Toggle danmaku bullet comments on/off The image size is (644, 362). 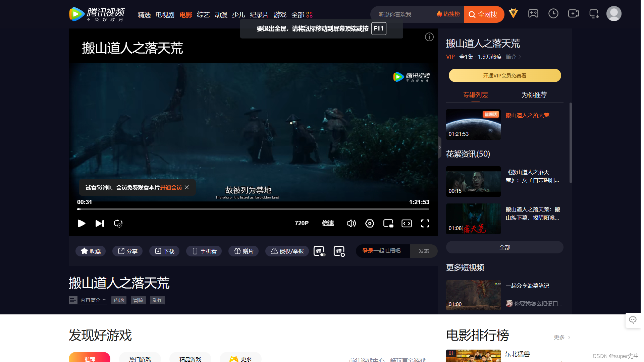click(x=319, y=251)
